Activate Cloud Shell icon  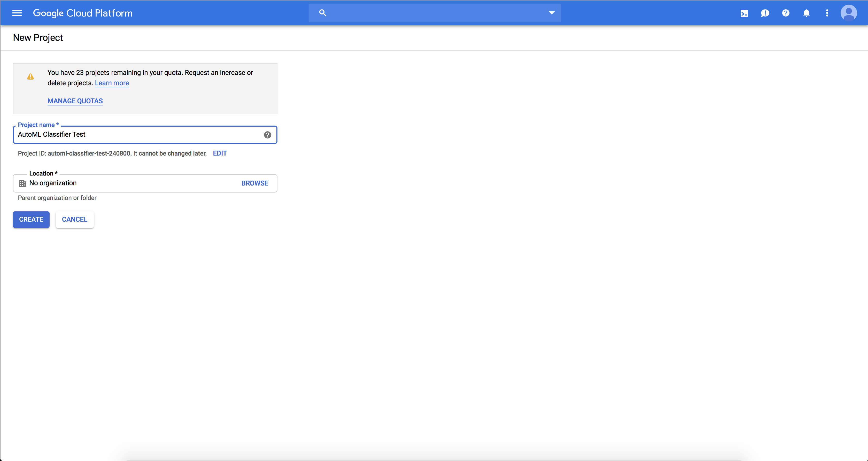[x=744, y=13]
